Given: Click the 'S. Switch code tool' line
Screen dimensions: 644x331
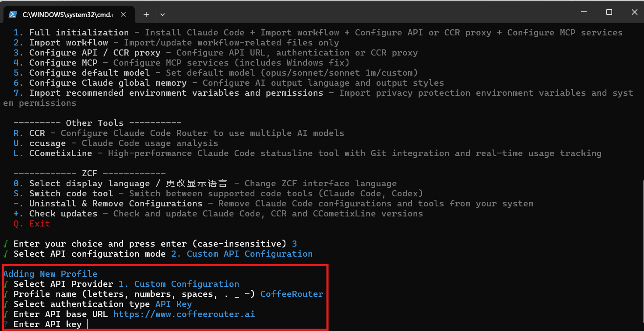Looking at the screenshot, I should (x=63, y=194).
